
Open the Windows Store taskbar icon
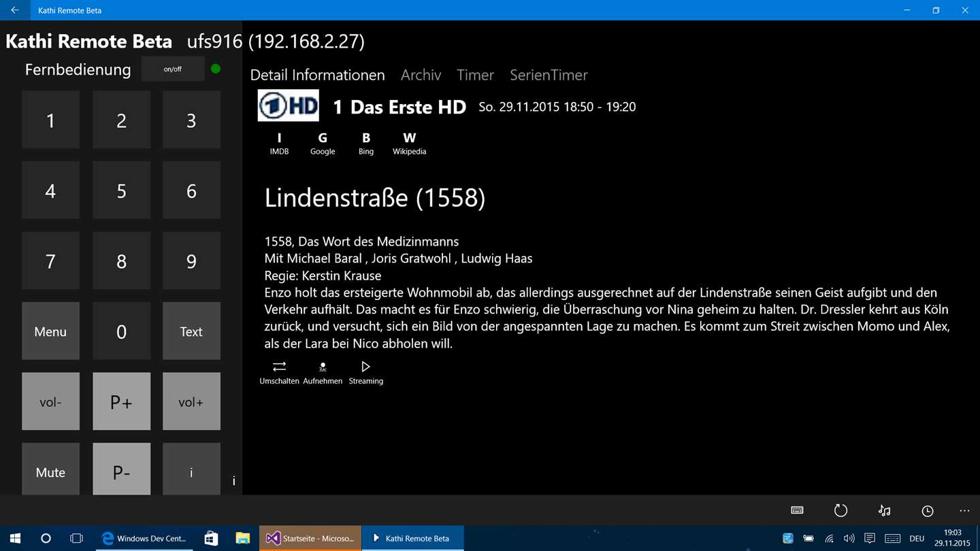pyautogui.click(x=211, y=538)
